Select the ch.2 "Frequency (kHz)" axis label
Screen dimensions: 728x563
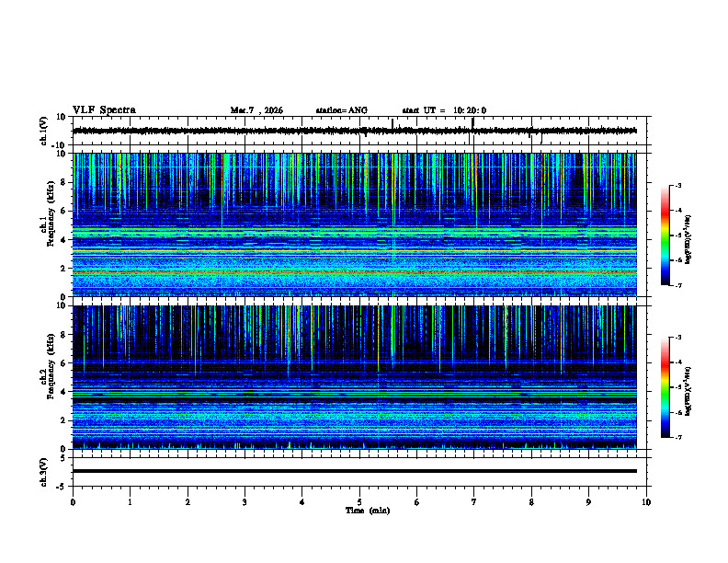(x=51, y=366)
